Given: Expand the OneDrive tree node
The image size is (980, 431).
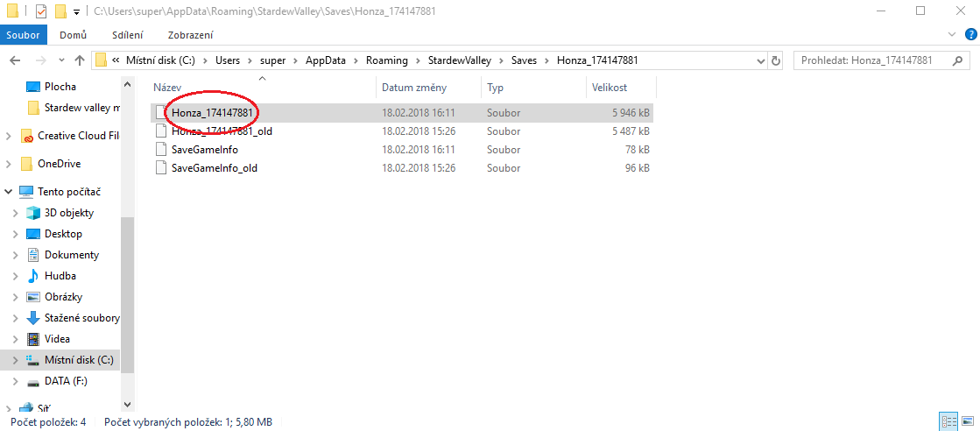Looking at the screenshot, I should tap(8, 164).
